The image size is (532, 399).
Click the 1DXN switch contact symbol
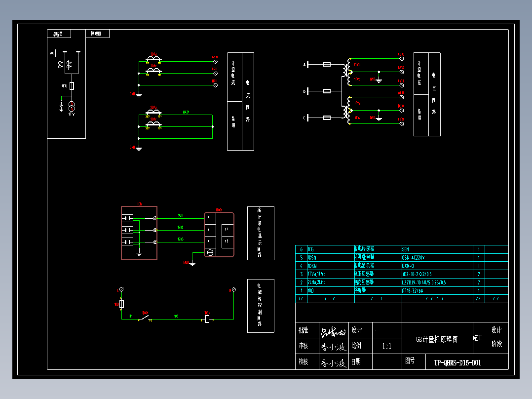coord(145,318)
